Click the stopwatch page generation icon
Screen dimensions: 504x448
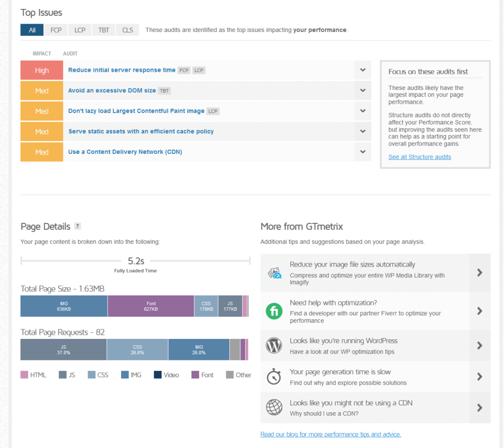coord(274,377)
